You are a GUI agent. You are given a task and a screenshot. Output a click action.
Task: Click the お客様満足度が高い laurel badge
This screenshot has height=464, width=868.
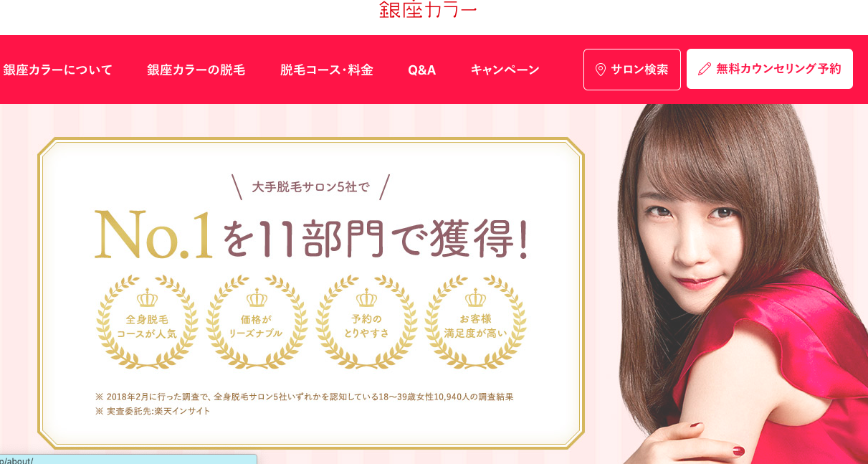click(475, 322)
